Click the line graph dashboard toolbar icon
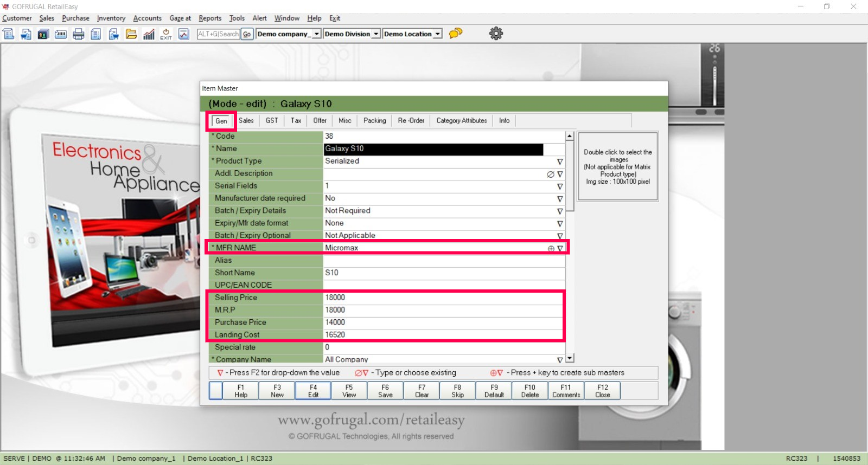Viewport: 868px width, 465px height. coord(184,34)
